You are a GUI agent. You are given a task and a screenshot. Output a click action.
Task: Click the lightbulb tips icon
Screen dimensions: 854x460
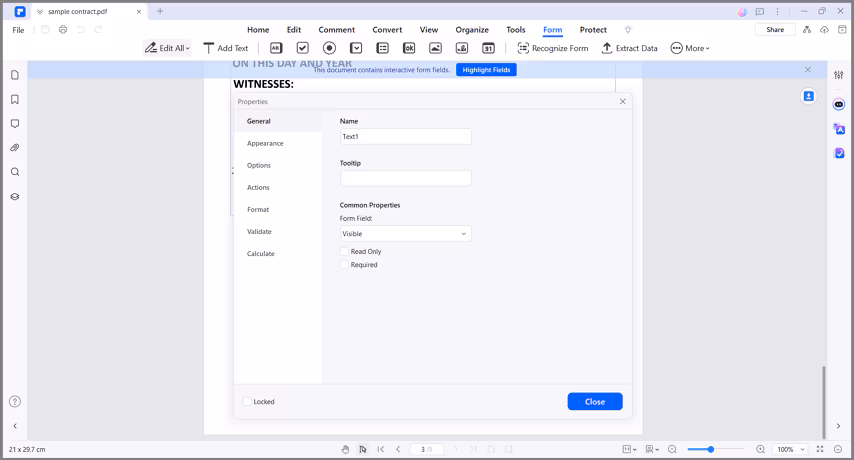(628, 29)
